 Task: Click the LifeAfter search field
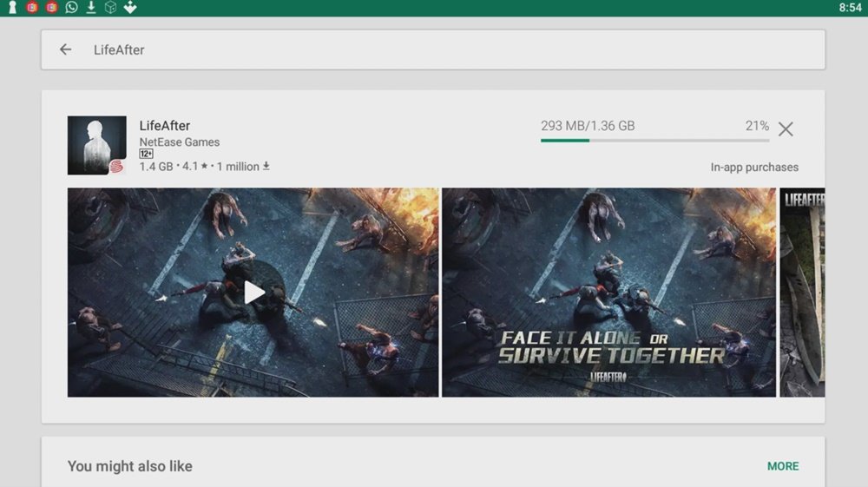[433, 49]
